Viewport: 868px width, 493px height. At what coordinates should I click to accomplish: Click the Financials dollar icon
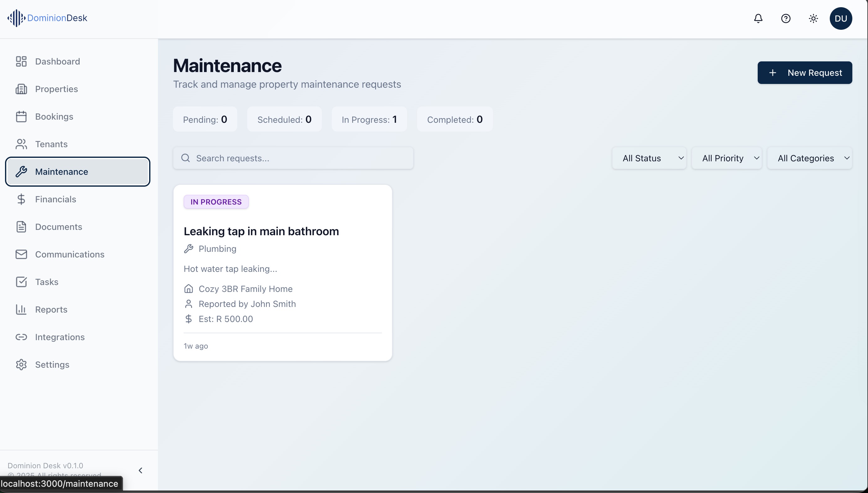coord(21,199)
